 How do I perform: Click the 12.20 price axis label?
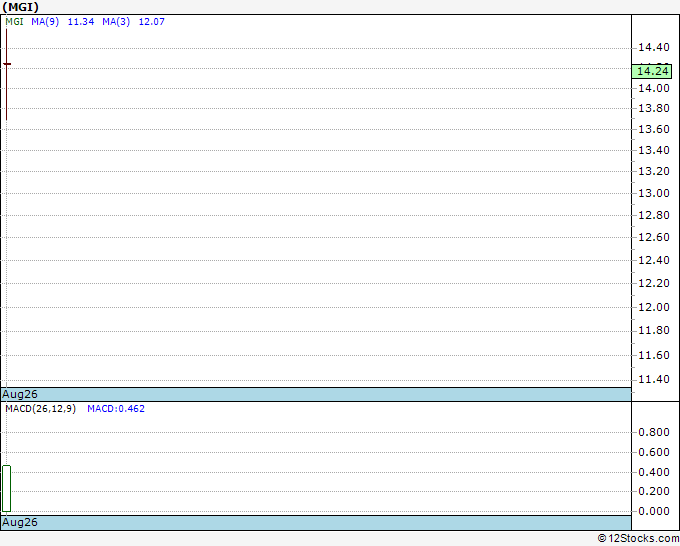coord(654,283)
